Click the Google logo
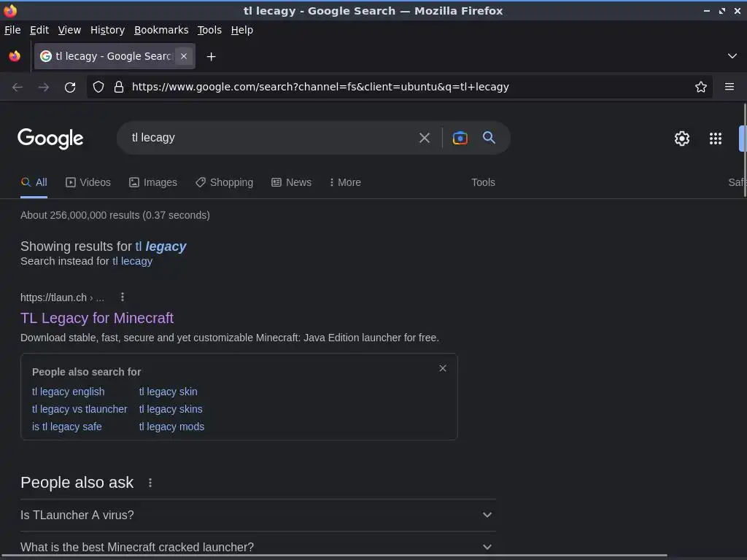 pos(50,139)
